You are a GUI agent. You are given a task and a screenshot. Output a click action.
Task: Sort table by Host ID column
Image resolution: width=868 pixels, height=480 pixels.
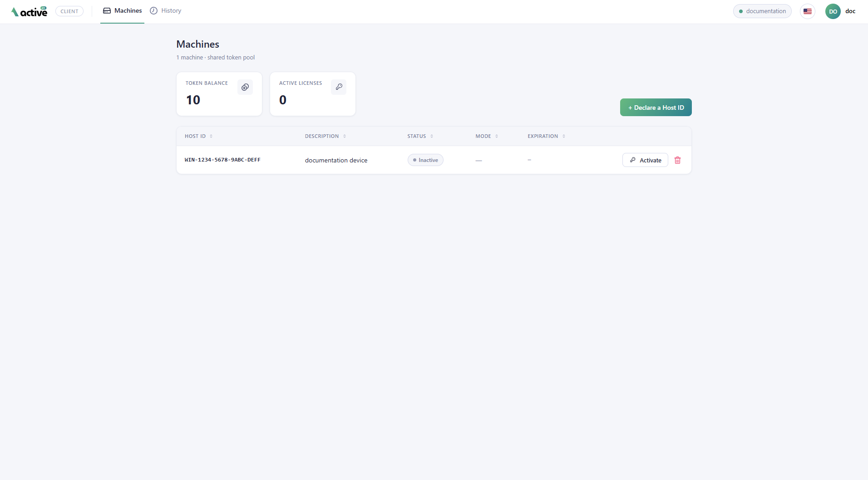tap(198, 136)
